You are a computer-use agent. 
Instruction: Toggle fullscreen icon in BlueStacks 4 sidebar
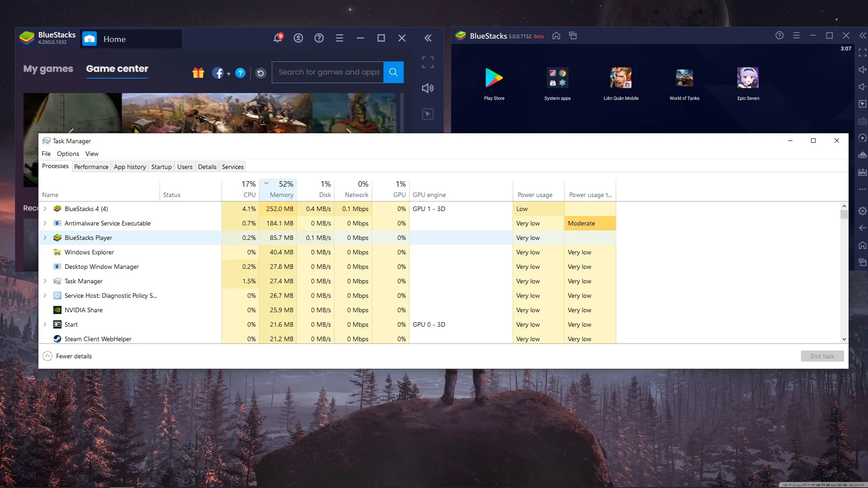[428, 62]
